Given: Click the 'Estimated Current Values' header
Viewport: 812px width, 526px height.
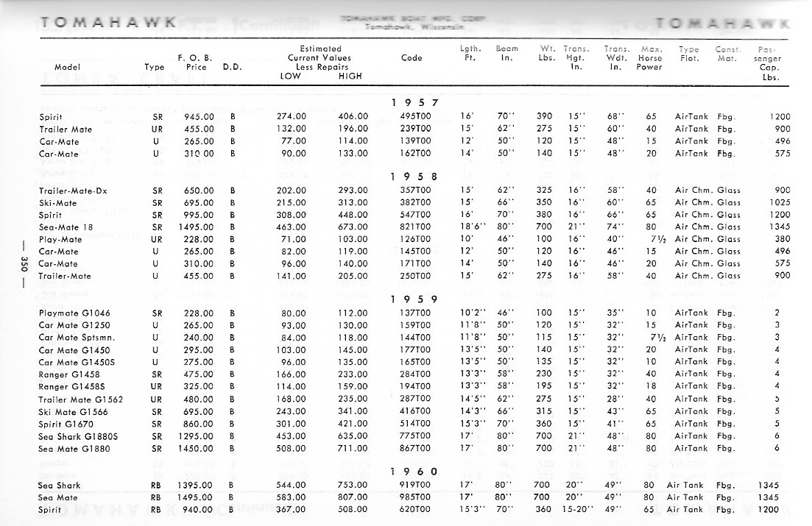Looking at the screenshot, I should tap(320, 53).
